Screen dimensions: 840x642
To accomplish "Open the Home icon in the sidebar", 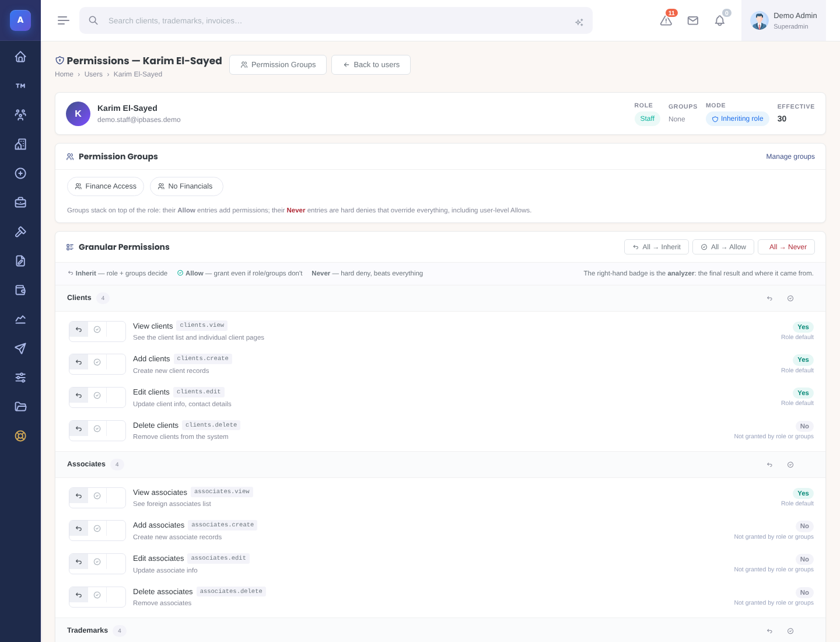I will coord(20,57).
